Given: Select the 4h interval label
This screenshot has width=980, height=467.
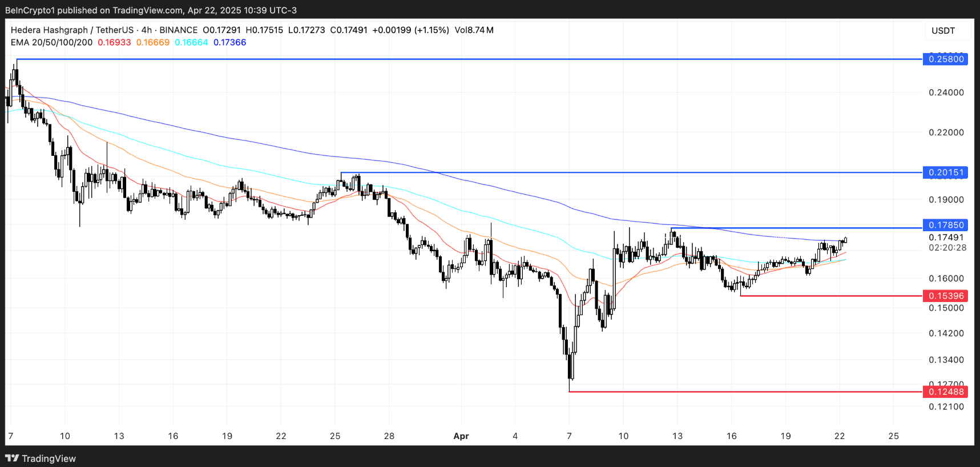Looking at the screenshot, I should [x=147, y=30].
